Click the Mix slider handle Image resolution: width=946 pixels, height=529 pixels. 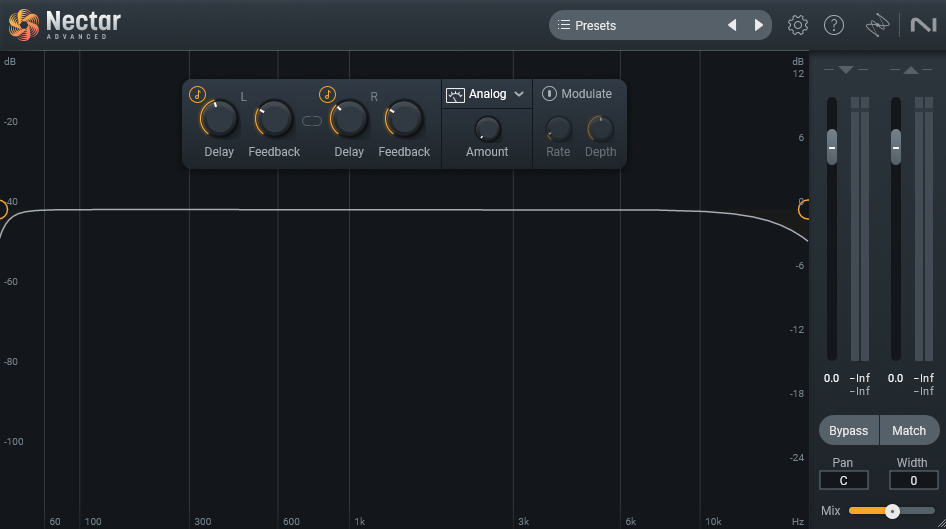(892, 511)
